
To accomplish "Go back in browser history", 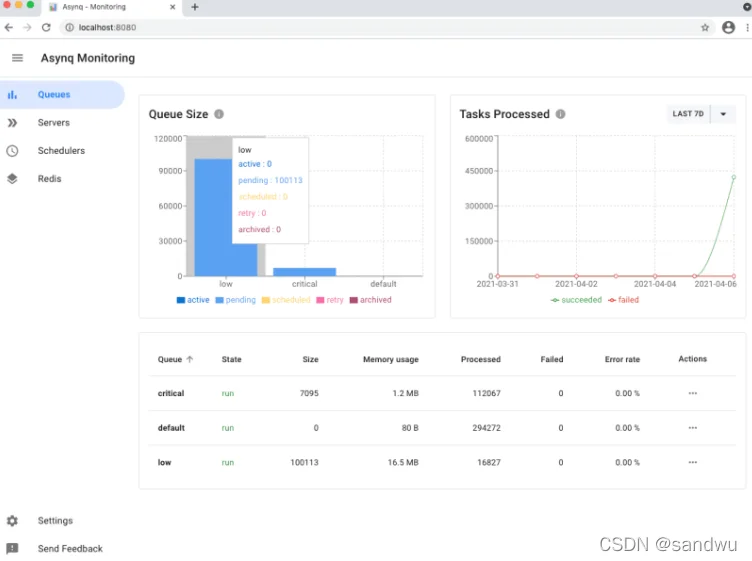I will click(x=9, y=27).
